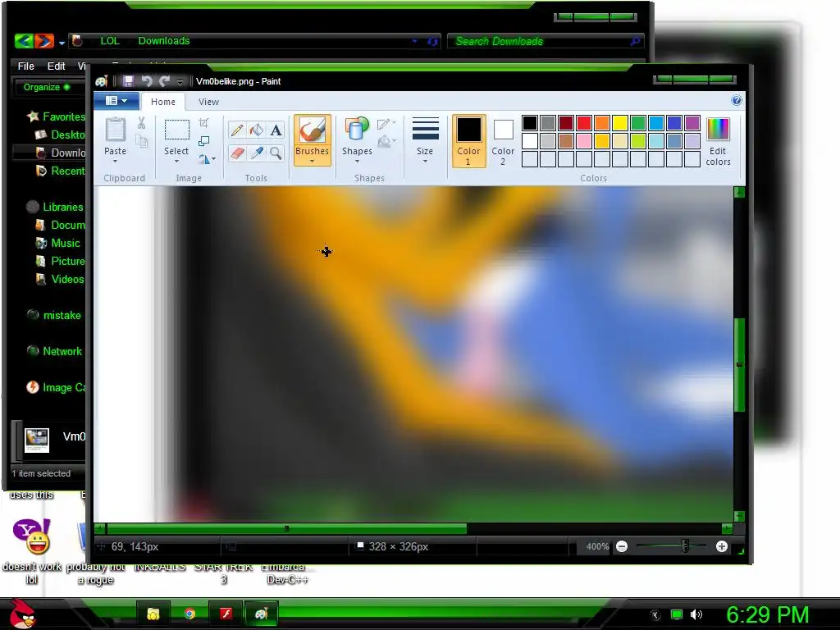Open file explorer taskbar icon
This screenshot has height=630, width=840.
pos(153,614)
